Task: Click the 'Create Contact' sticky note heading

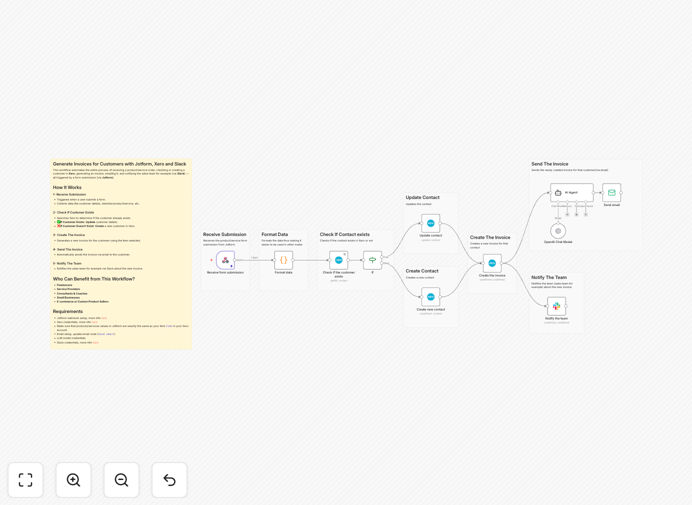Action: click(x=422, y=271)
